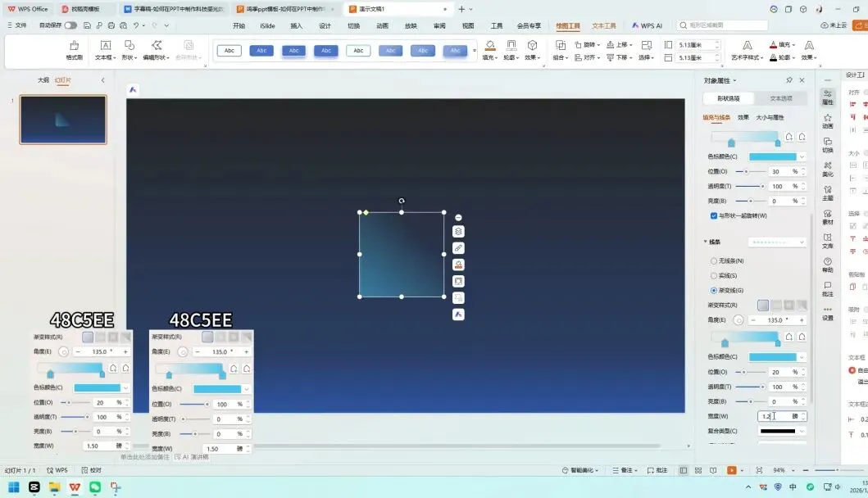Select the no line (无线条) radio button
This screenshot has width=868, height=498.
pyautogui.click(x=714, y=260)
